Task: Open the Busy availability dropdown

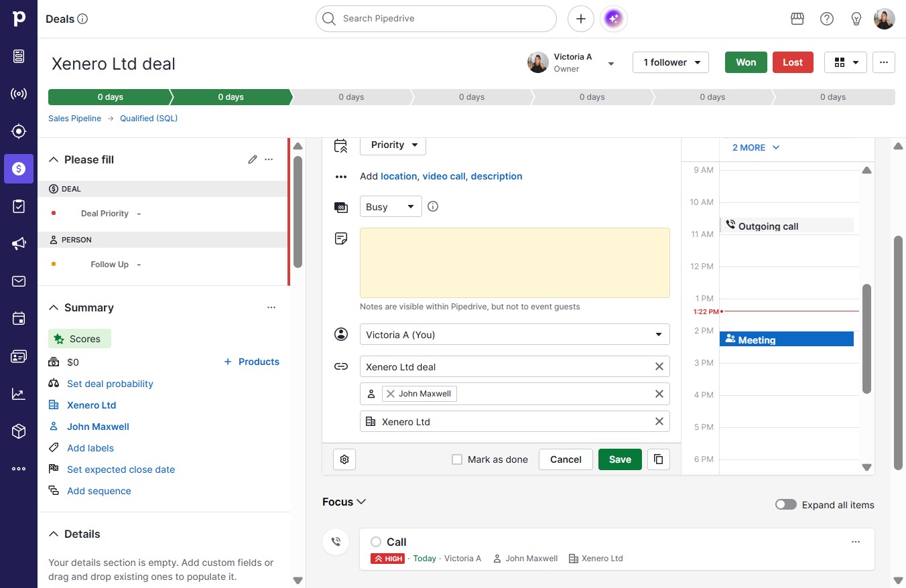Action: (x=391, y=206)
